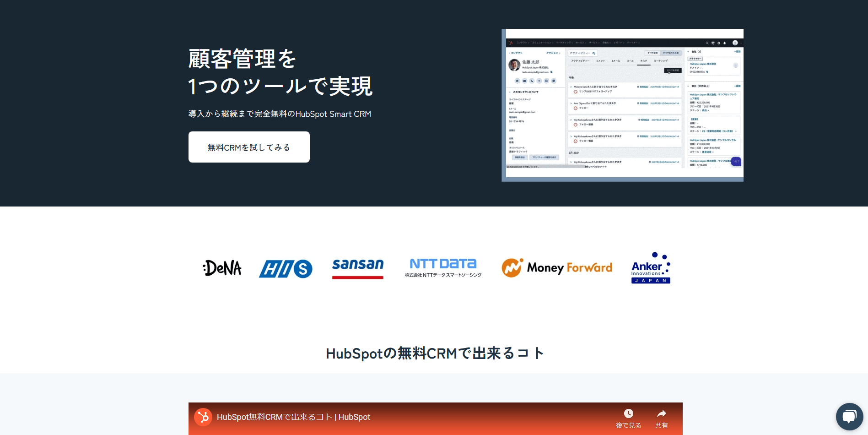Select the Anker Innovations Japan logo

[x=651, y=268]
